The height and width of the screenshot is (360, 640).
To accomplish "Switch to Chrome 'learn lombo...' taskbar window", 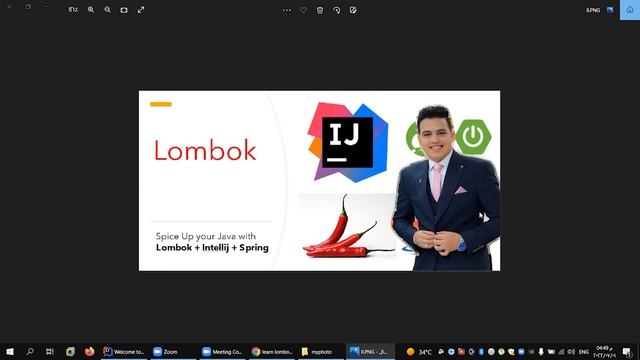I will [272, 351].
